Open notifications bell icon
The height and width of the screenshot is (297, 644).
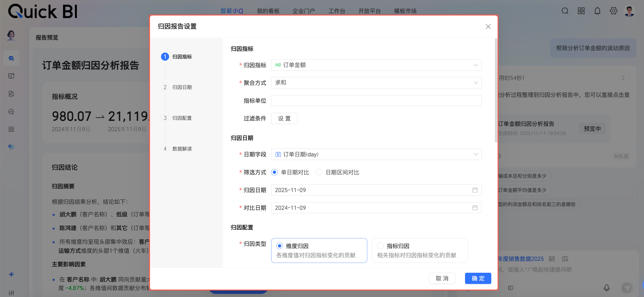[597, 11]
